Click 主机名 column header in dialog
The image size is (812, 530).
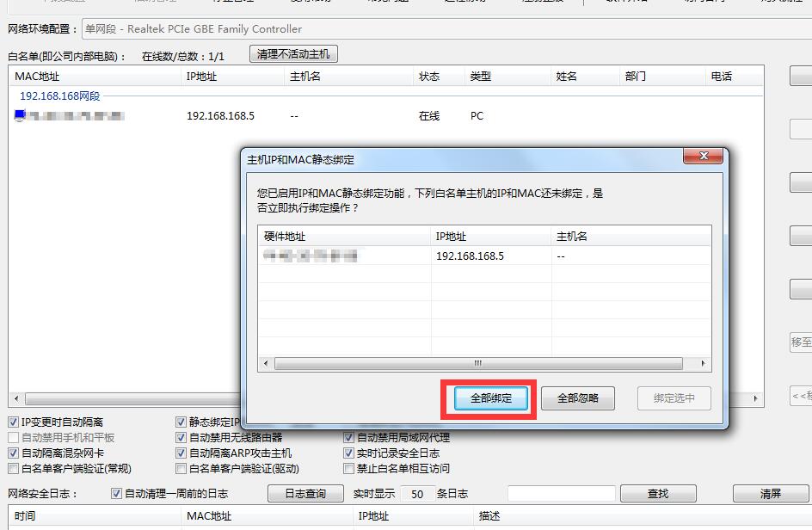[631, 237]
